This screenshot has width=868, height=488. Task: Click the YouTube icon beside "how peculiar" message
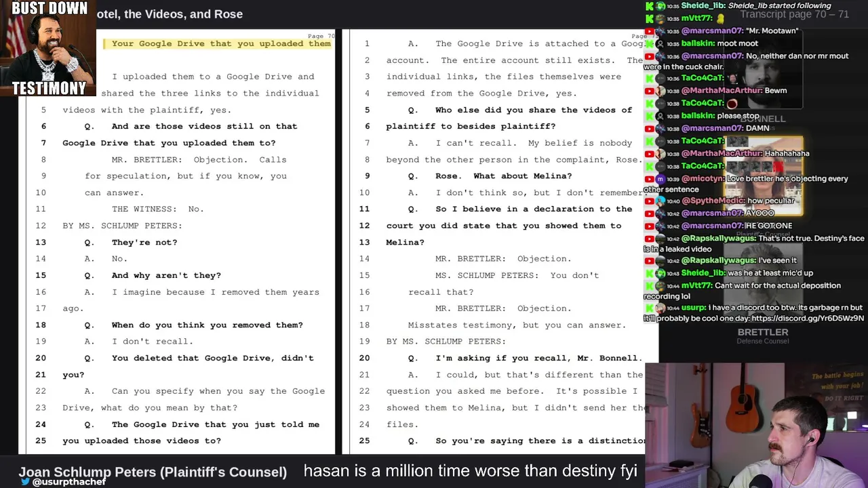(649, 201)
